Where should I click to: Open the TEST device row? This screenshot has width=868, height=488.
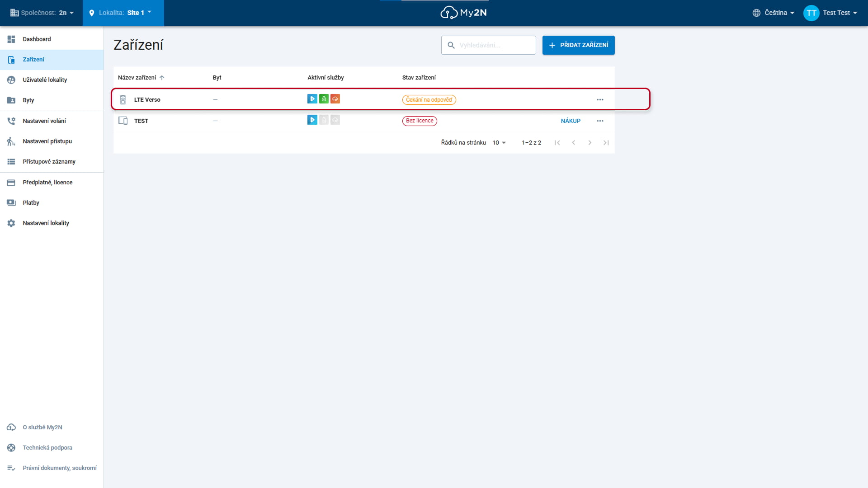(x=364, y=121)
